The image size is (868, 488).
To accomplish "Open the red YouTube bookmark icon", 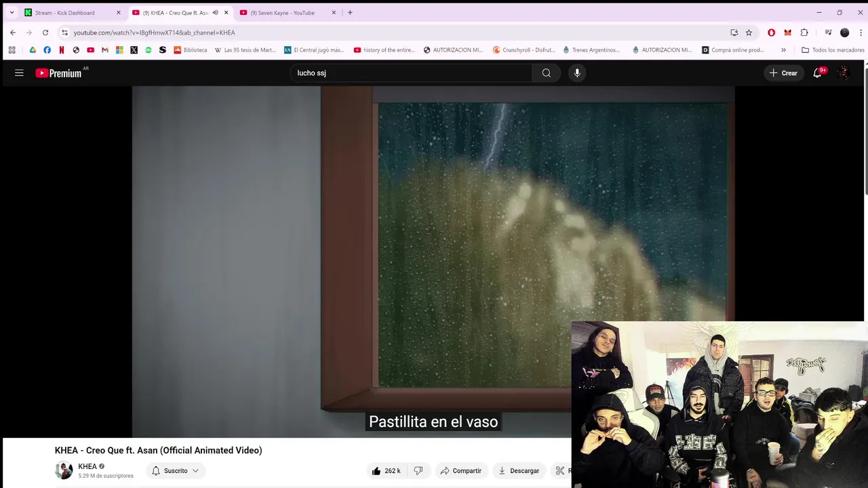I will click(x=90, y=50).
